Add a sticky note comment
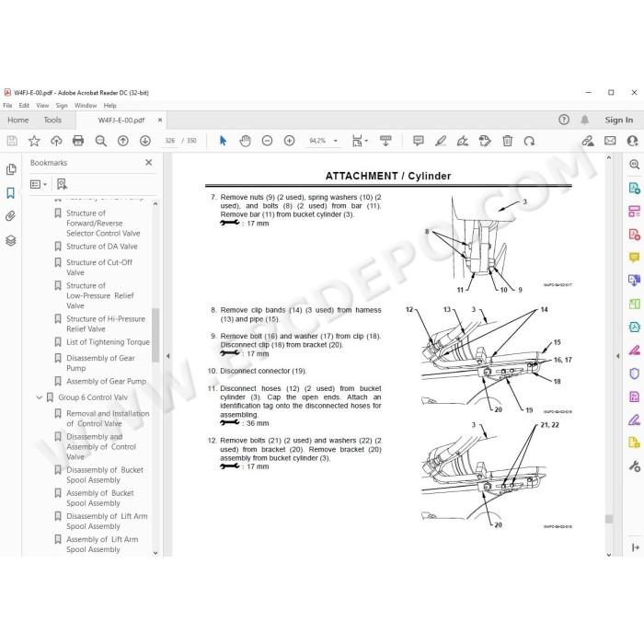Screen dimensions: 644x644 point(418,141)
